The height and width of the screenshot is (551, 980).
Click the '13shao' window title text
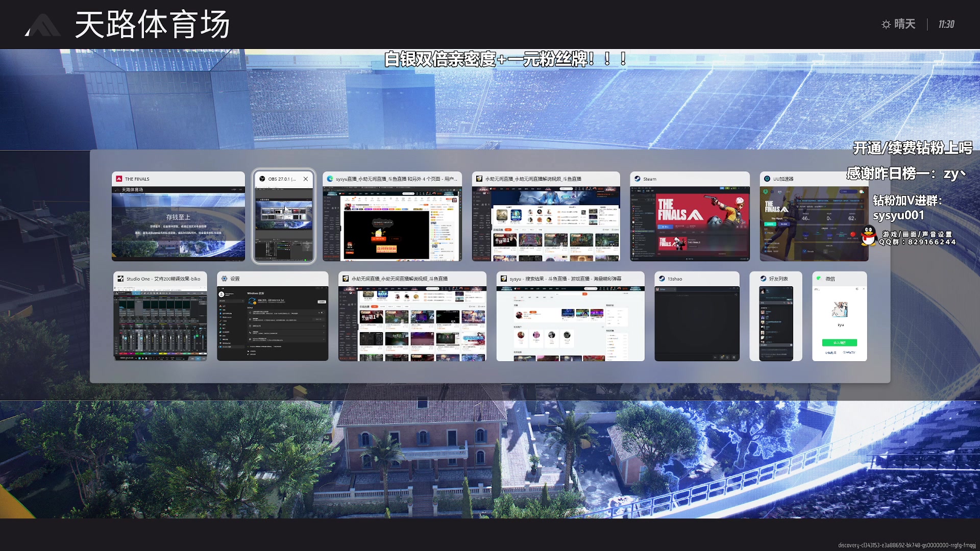675,279
